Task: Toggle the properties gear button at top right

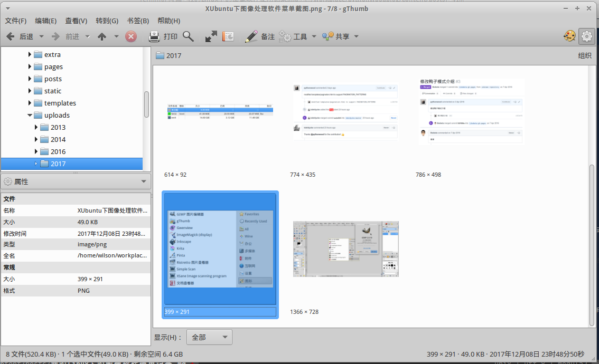Action: click(x=587, y=36)
